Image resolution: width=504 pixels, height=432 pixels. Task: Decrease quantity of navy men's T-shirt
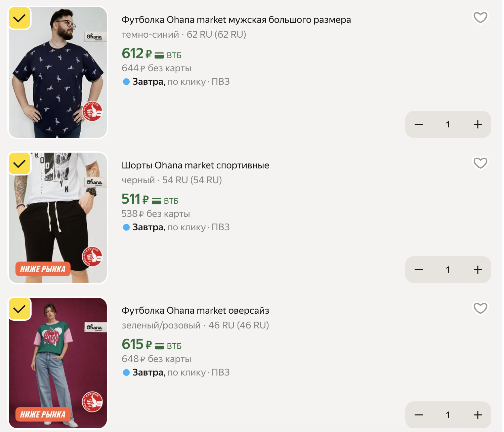pyautogui.click(x=419, y=124)
